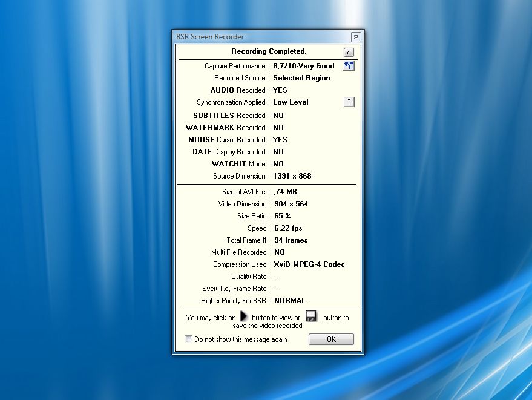This screenshot has height=400, width=532.
Task: Close the BSR Screen Recorder window
Action: (x=356, y=37)
